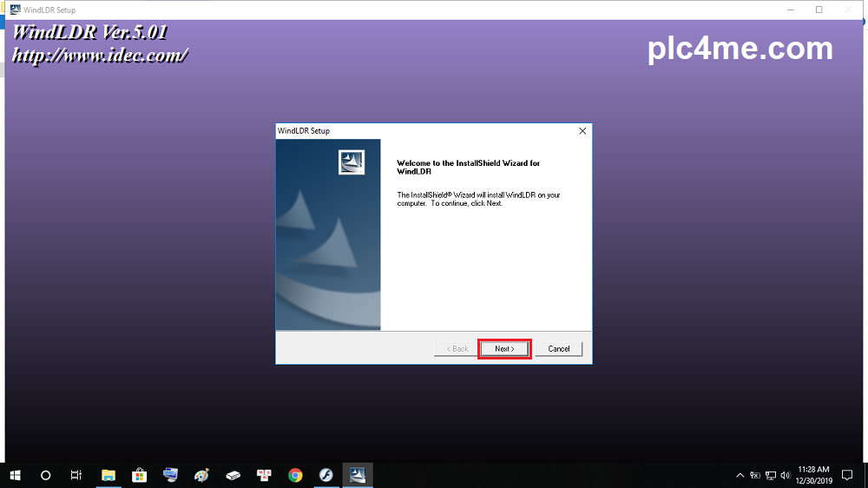Click the WindLDR Setup dialog title bar
Viewport: 868px width, 488px height.
417,131
